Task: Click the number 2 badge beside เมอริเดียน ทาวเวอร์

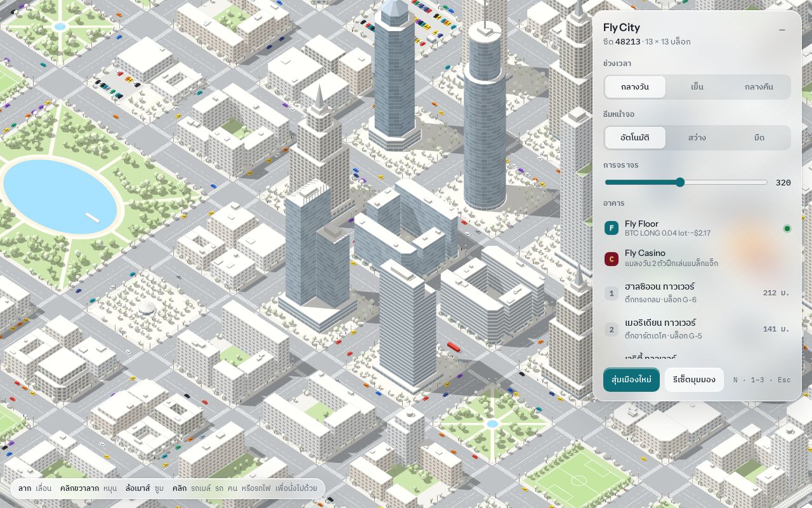Action: pyautogui.click(x=612, y=330)
